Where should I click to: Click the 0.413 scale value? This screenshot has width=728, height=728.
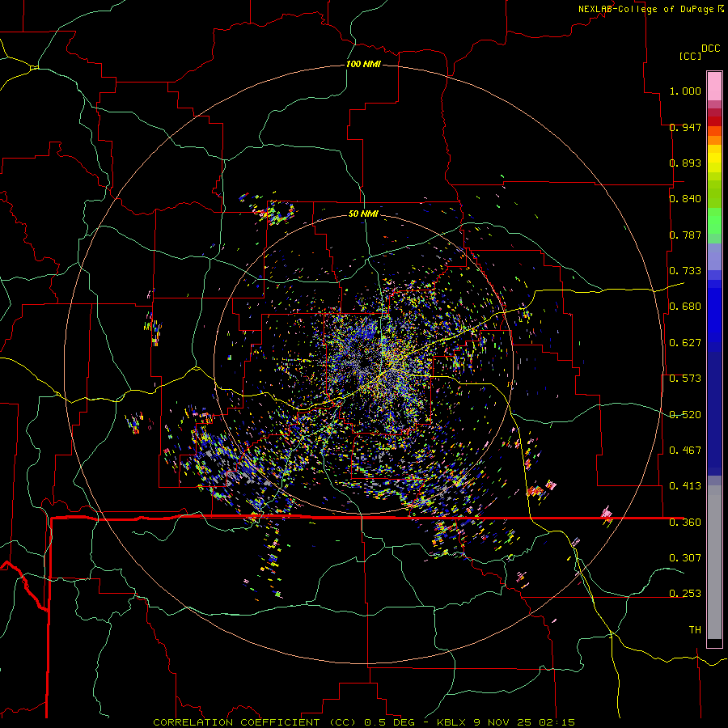pos(685,486)
